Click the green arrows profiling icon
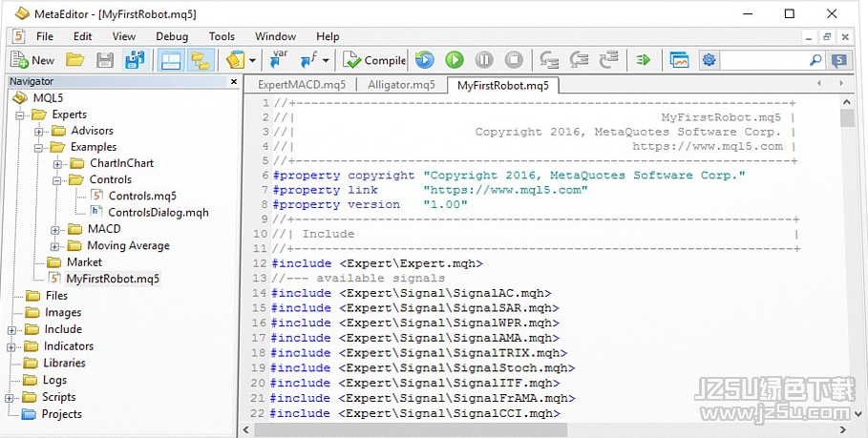Screen dimensions: 868x438 (644, 60)
